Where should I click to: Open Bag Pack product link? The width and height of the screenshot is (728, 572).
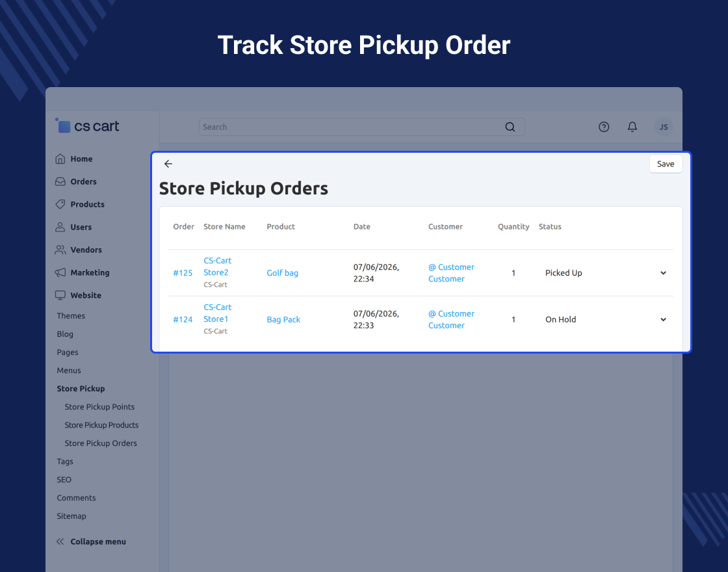pos(283,319)
